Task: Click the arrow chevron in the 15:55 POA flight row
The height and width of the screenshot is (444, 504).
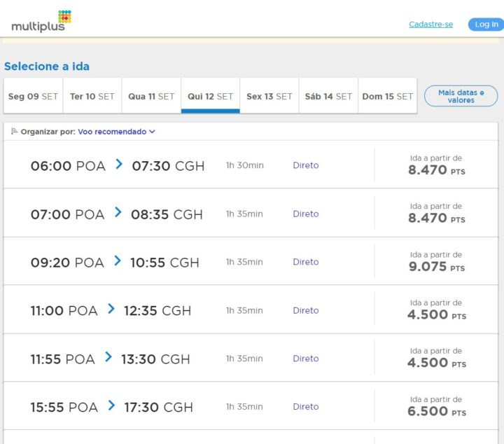Action: click(x=111, y=405)
